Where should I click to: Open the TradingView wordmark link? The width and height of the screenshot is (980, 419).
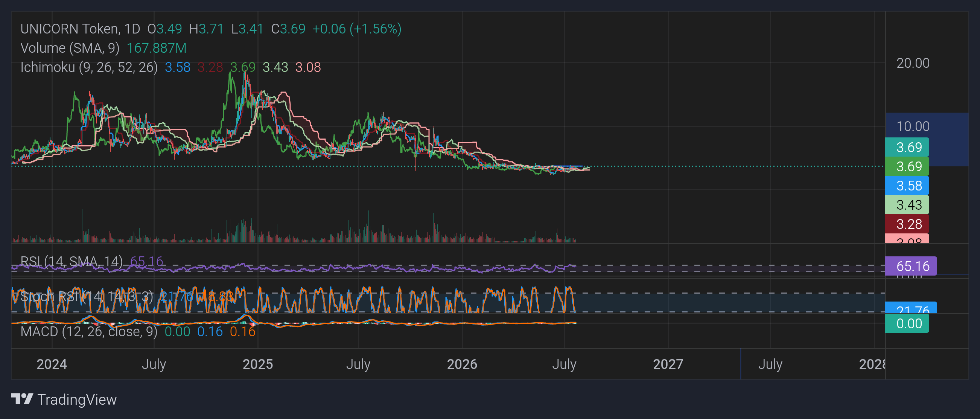[x=77, y=399]
